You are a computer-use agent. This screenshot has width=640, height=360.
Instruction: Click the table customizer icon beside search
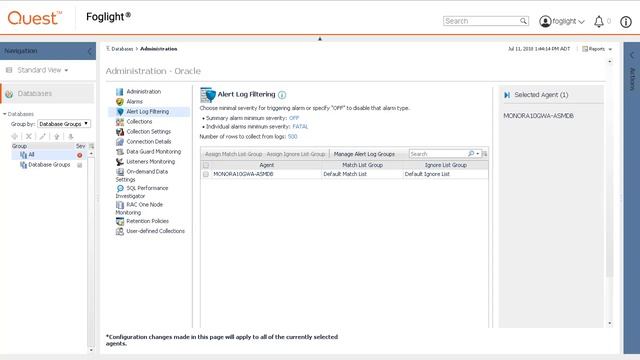point(484,154)
